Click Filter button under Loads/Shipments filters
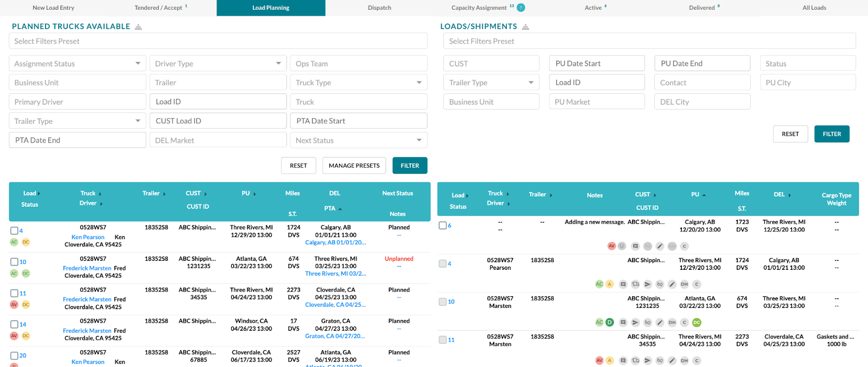868x367 pixels. (x=832, y=134)
